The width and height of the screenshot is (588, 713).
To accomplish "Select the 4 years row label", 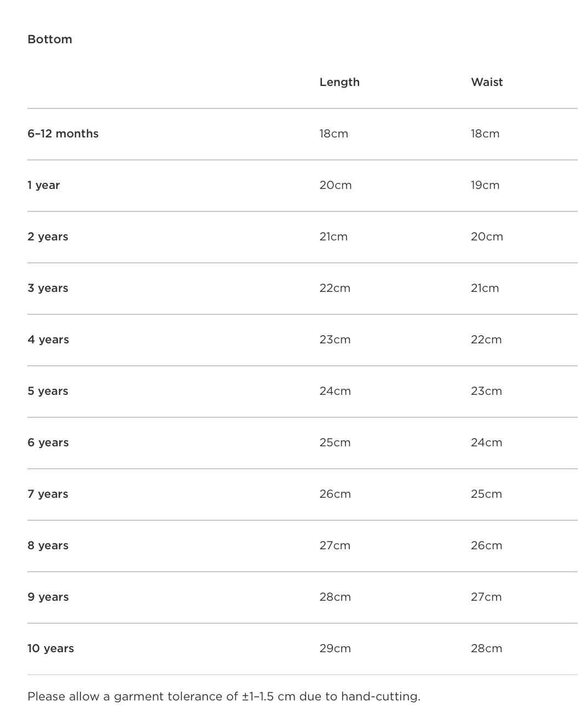I will tap(48, 340).
